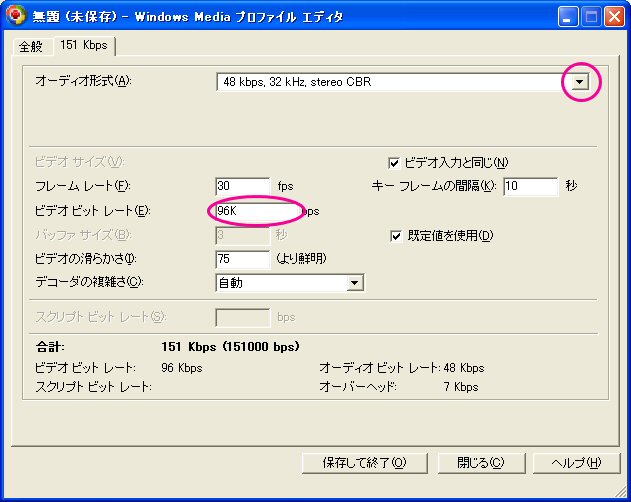Close the window with the red X
The width and height of the screenshot is (631, 502).
click(x=615, y=17)
